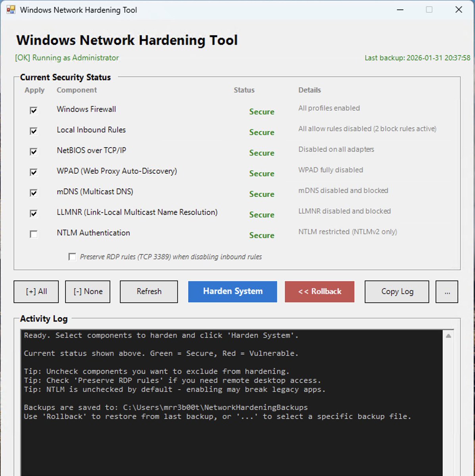This screenshot has width=475, height=476.
Task: Disable Local Inbound Rules checkbox
Action: pos(34,131)
